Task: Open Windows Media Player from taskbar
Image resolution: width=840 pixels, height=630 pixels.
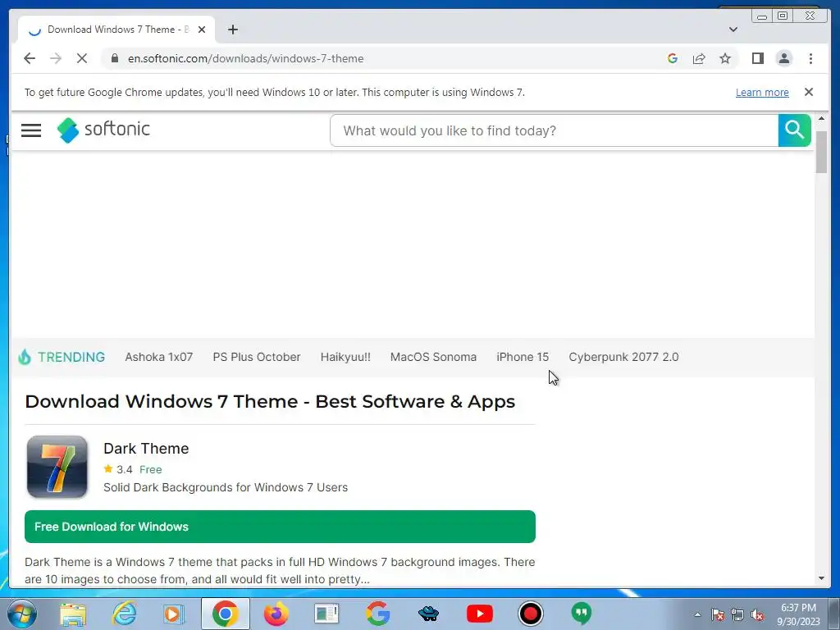Action: [x=174, y=614]
